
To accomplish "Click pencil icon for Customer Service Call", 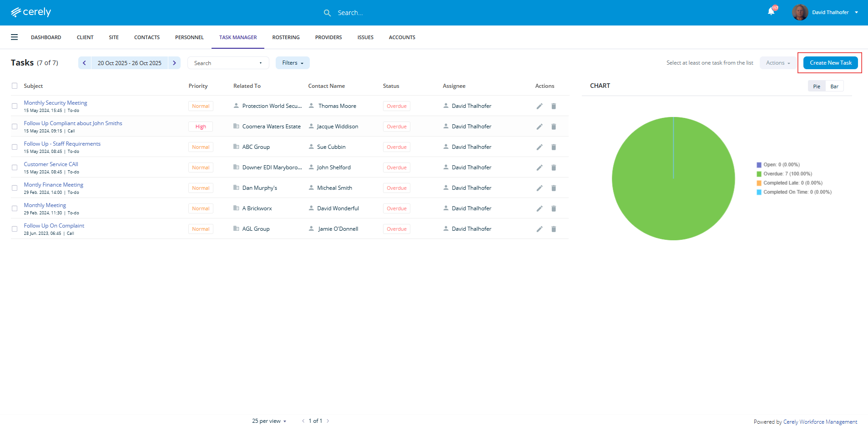I will point(539,167).
